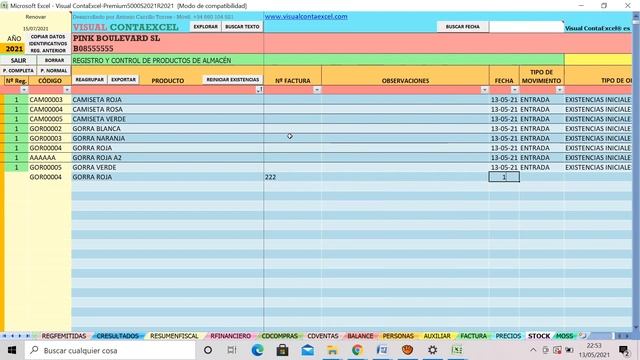The image size is (640, 360).
Task: Select the invoice number cell 222
Action: [x=292, y=177]
